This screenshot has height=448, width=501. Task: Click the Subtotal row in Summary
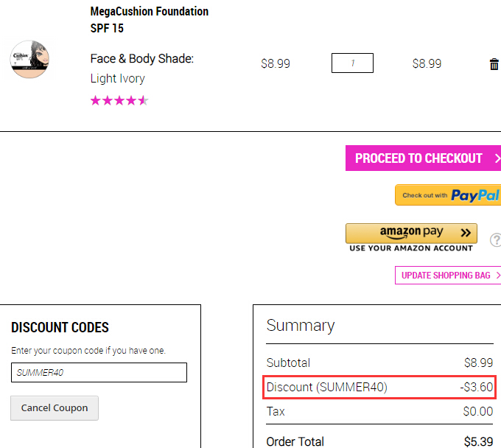click(x=379, y=363)
